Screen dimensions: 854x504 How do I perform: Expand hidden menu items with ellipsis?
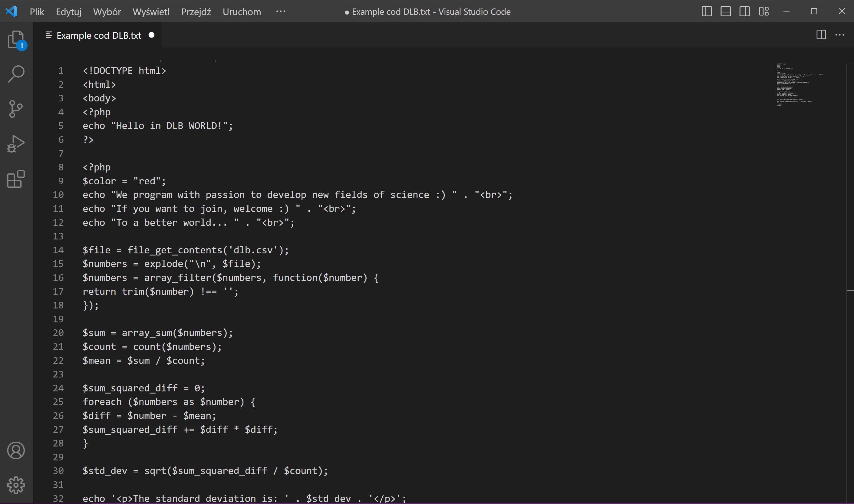pyautogui.click(x=280, y=12)
